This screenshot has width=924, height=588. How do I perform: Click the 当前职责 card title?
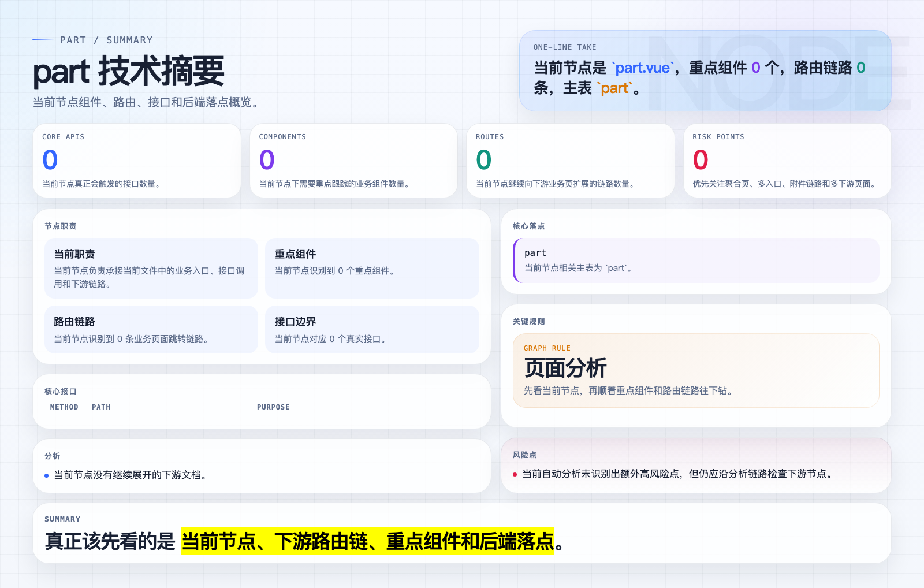(74, 254)
